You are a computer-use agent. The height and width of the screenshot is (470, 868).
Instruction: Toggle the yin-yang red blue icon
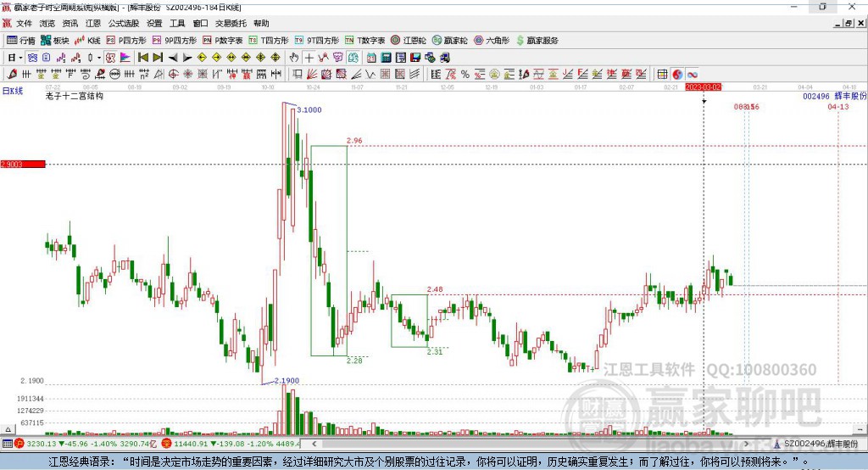(x=677, y=75)
